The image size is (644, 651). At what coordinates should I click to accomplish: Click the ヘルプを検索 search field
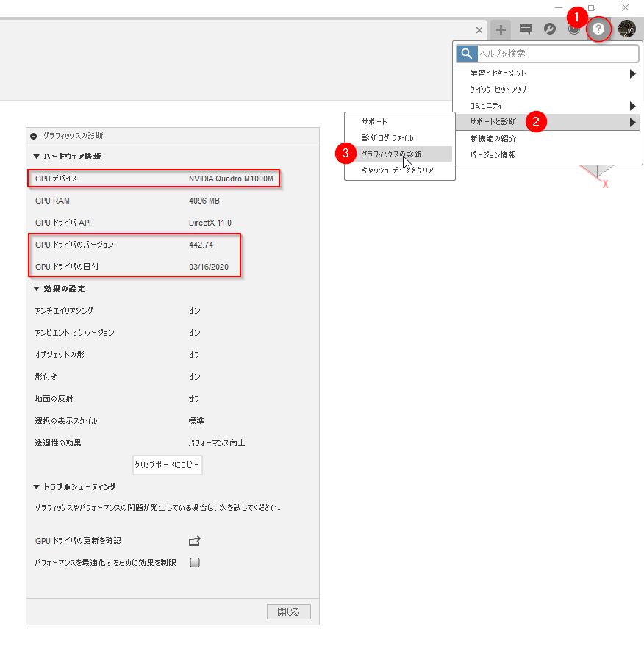tap(557, 54)
